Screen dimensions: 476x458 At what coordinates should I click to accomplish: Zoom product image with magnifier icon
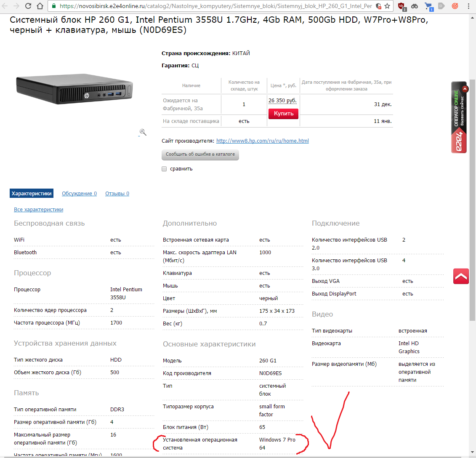[x=143, y=132]
